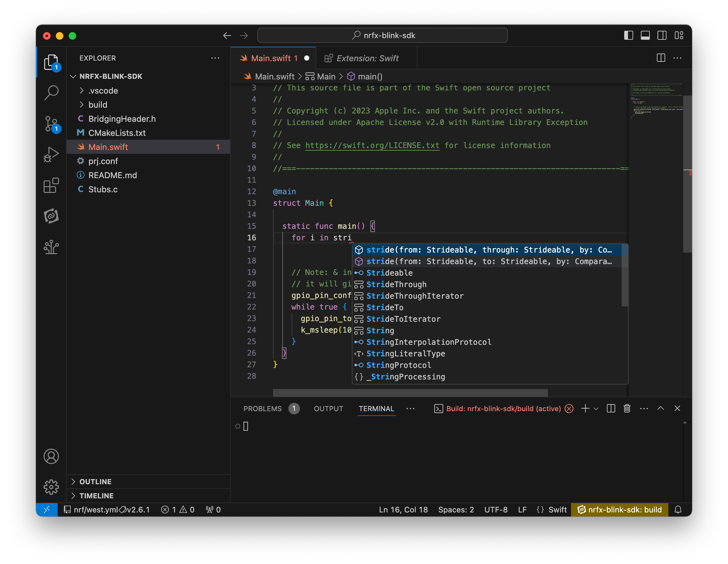Customize layout icon in title bar
Viewport: 728px width, 564px height.
point(679,35)
